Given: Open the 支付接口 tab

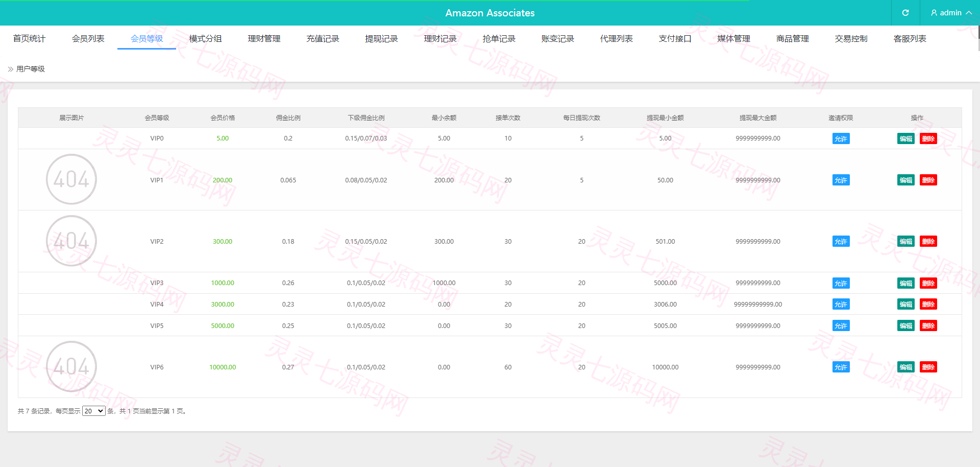Looking at the screenshot, I should click(675, 39).
